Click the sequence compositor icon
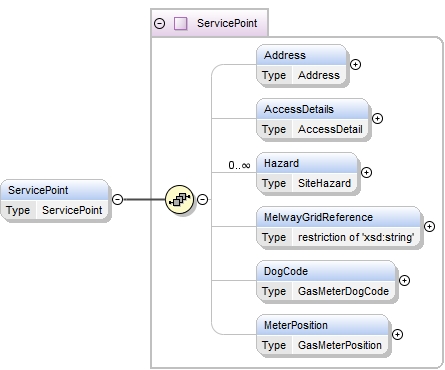445x370 pixels. point(180,199)
